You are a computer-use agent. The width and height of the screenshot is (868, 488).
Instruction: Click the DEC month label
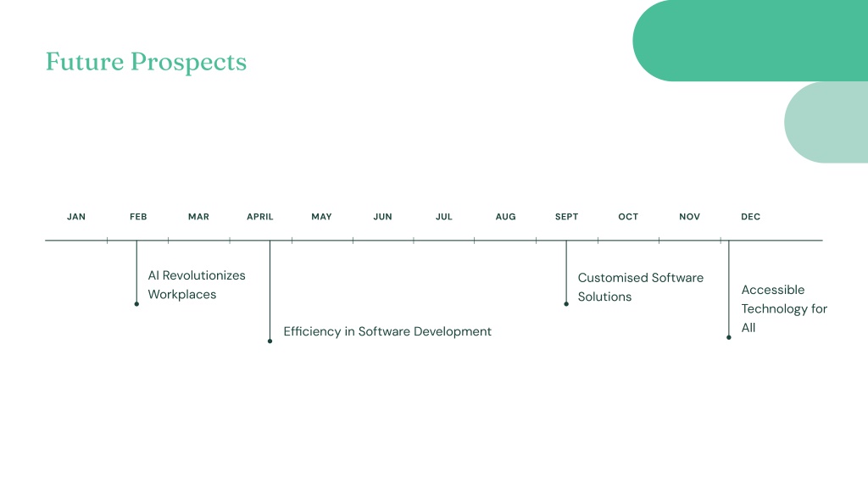click(751, 217)
